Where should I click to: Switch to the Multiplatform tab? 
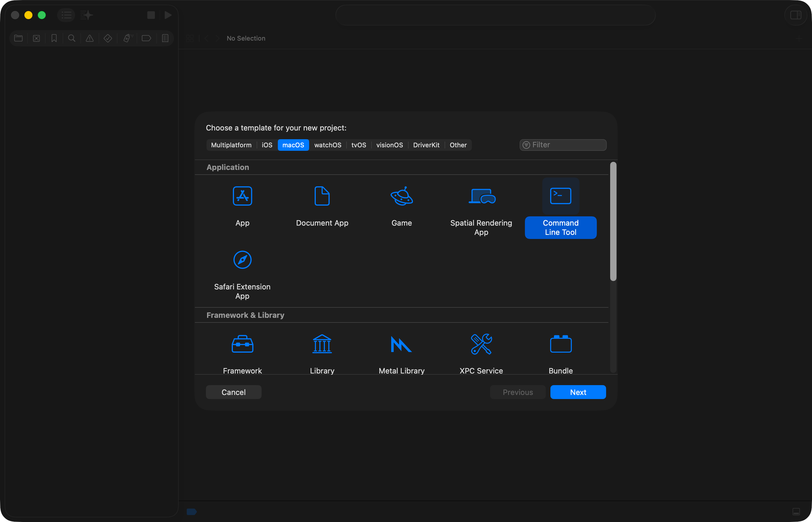coord(231,145)
